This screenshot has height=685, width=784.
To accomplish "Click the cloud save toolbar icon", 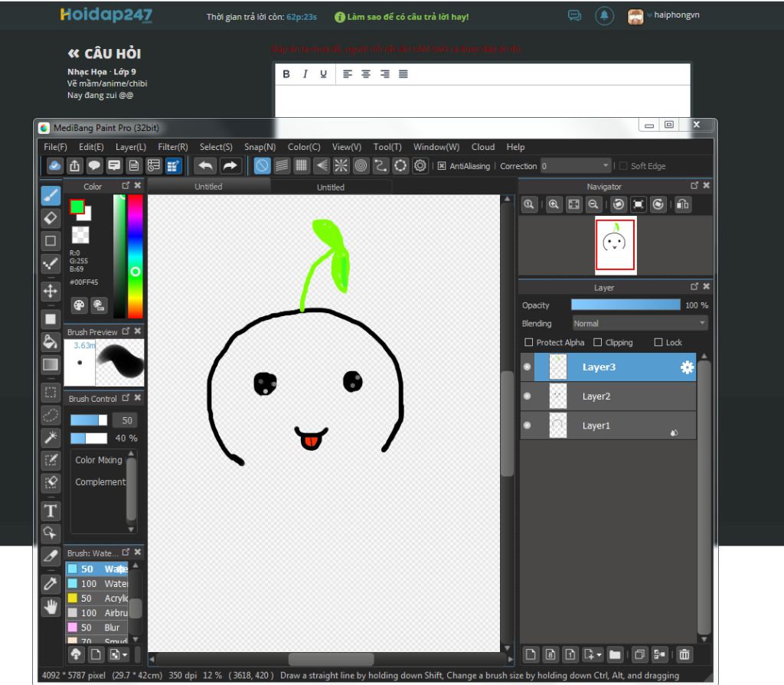I will pyautogui.click(x=54, y=165).
